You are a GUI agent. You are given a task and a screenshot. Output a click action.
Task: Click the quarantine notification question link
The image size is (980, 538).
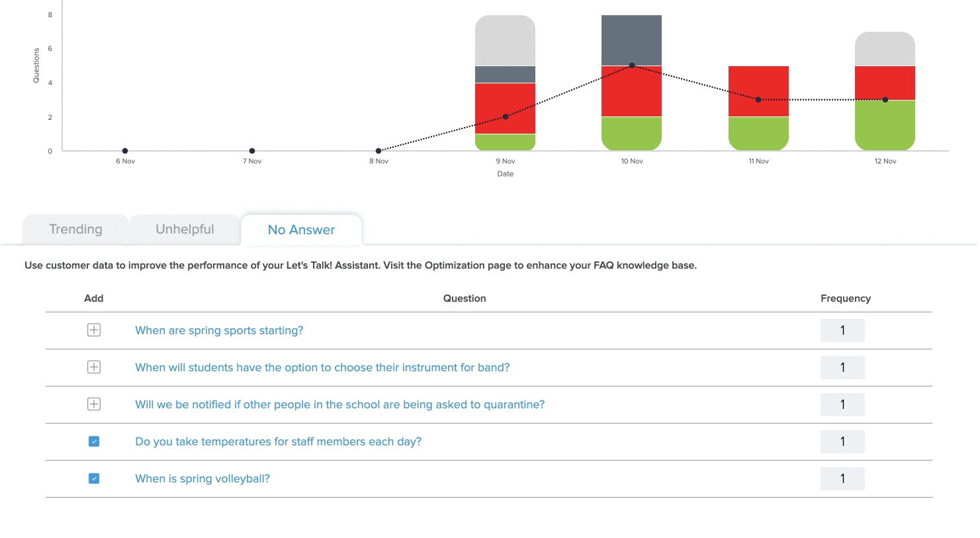339,404
